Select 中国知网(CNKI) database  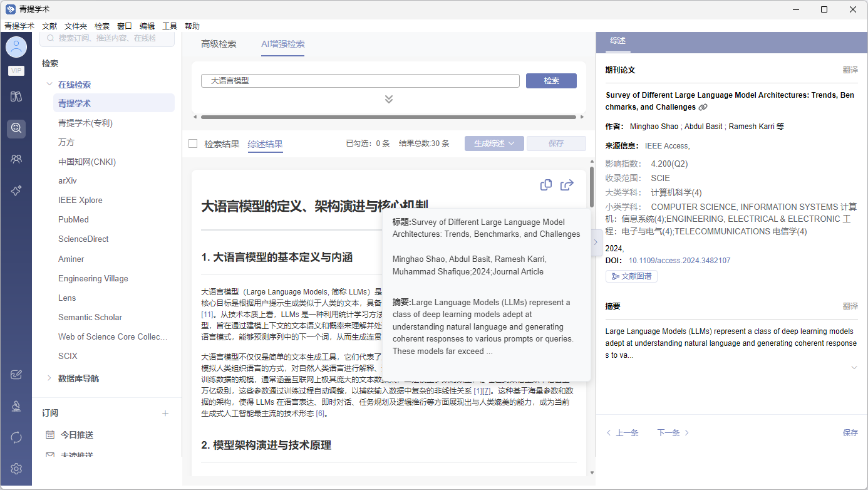click(x=87, y=162)
